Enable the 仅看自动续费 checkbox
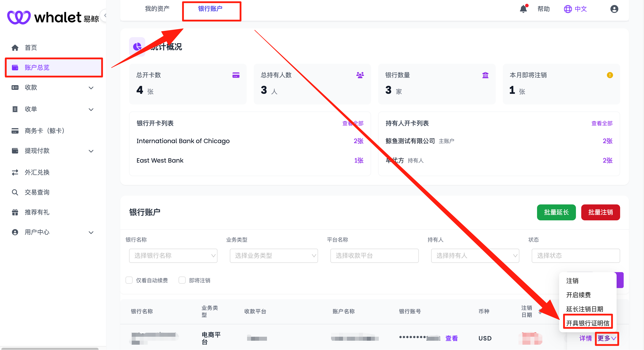The image size is (644, 350). [x=129, y=280]
